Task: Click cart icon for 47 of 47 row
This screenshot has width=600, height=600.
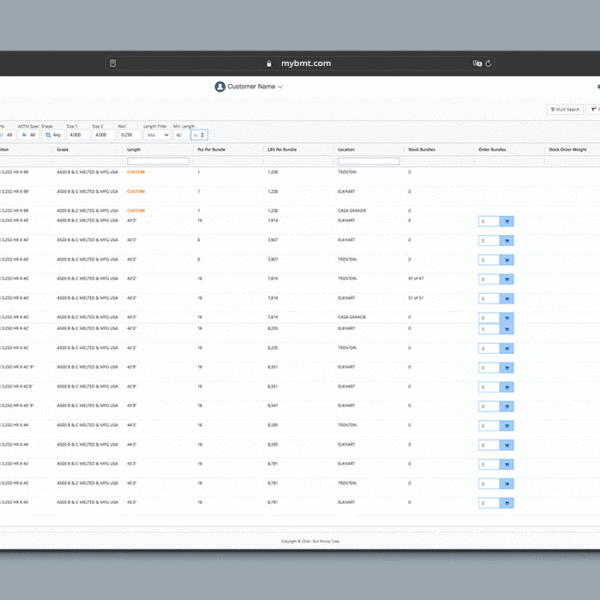Action: tap(506, 279)
